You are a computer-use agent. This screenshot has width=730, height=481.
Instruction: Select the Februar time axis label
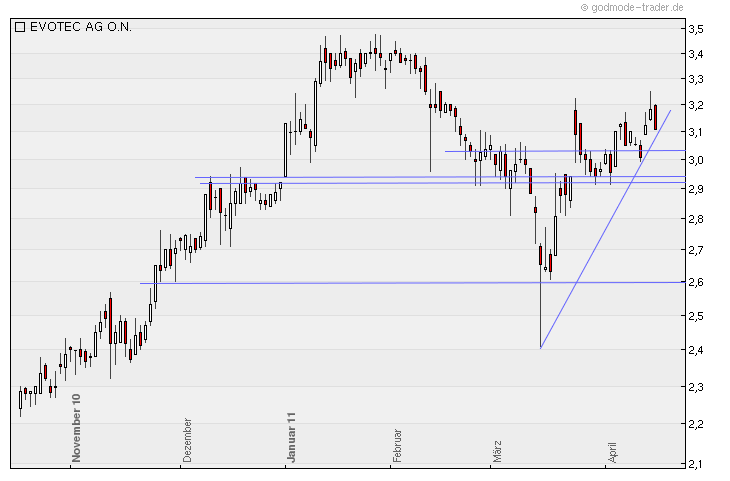click(396, 446)
